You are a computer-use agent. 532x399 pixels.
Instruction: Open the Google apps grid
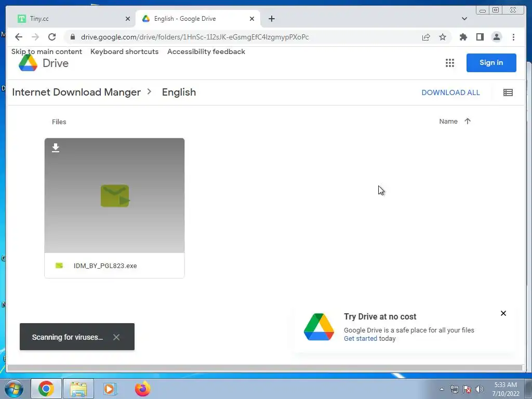(x=450, y=63)
